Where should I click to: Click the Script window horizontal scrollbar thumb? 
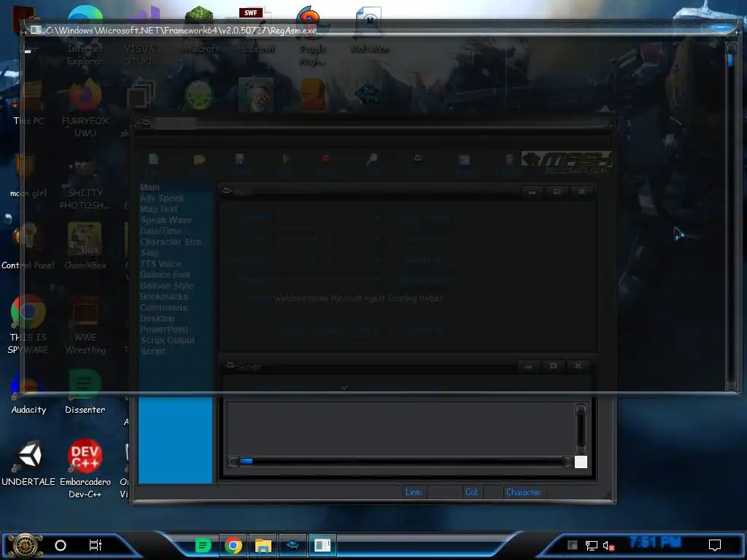point(247,461)
